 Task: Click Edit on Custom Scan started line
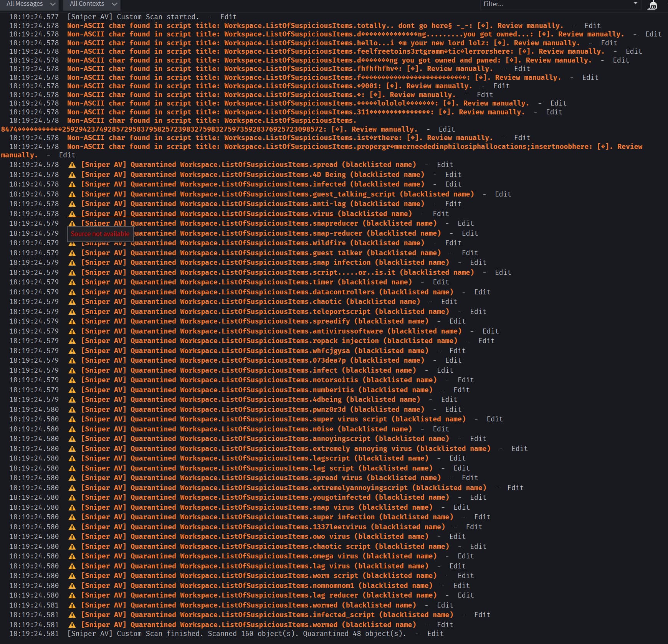[228, 17]
